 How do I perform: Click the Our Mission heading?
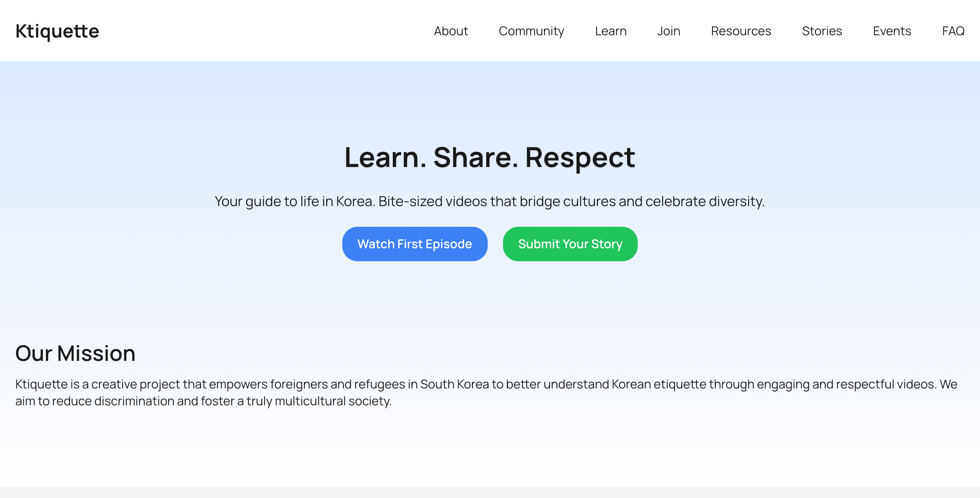click(75, 353)
